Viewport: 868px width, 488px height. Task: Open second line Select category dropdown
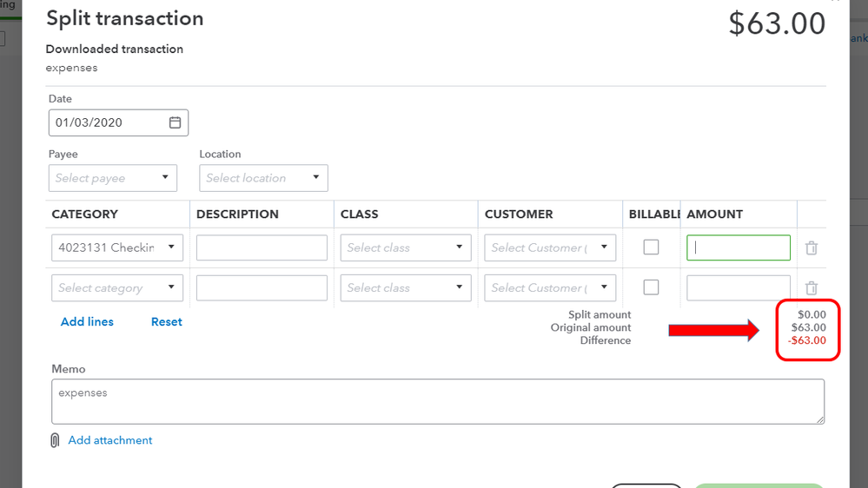(x=171, y=287)
